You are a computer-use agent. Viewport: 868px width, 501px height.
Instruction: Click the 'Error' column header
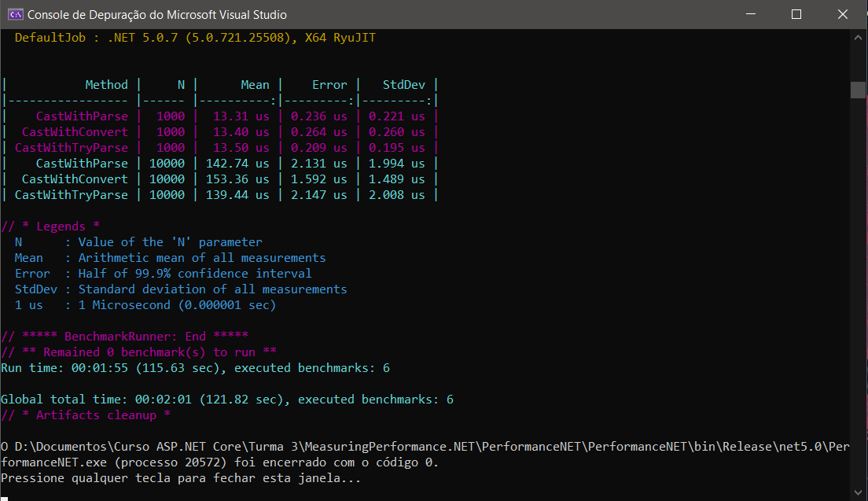pyautogui.click(x=329, y=85)
